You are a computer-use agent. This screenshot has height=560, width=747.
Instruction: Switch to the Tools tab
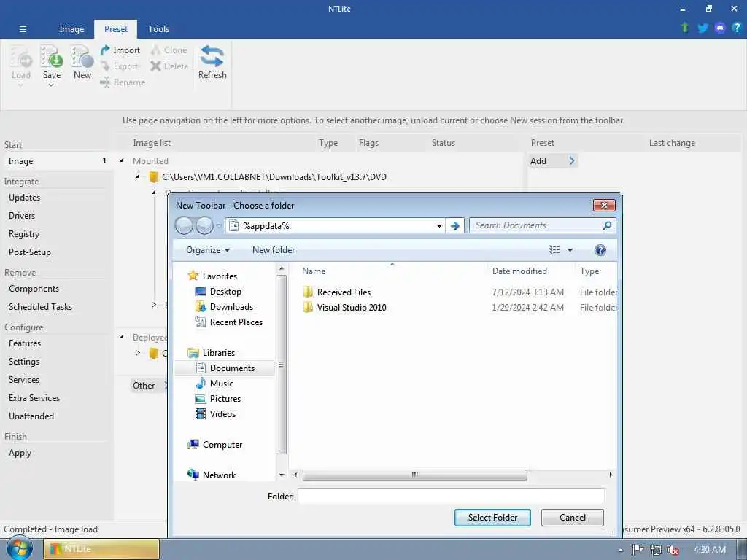click(158, 29)
